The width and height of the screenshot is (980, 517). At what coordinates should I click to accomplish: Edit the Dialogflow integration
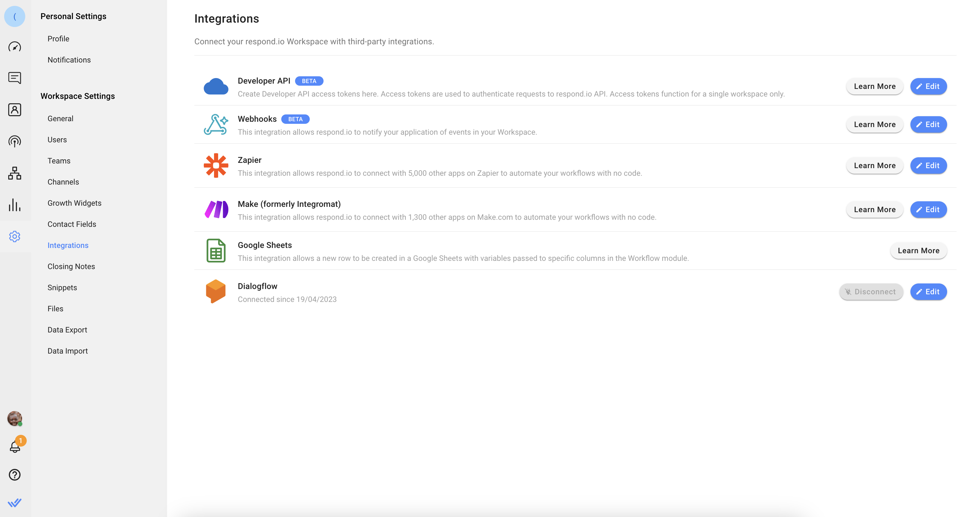pyautogui.click(x=928, y=292)
